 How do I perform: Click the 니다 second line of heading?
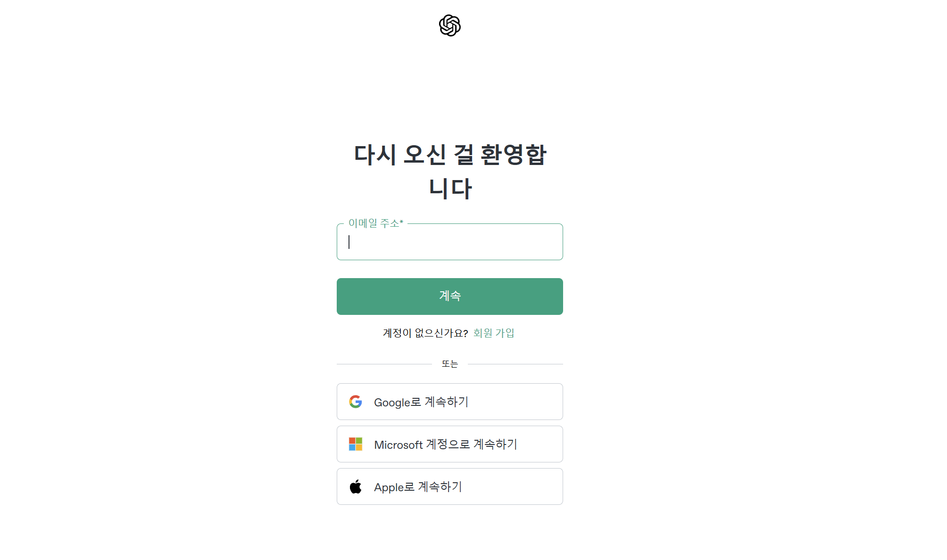(x=450, y=189)
